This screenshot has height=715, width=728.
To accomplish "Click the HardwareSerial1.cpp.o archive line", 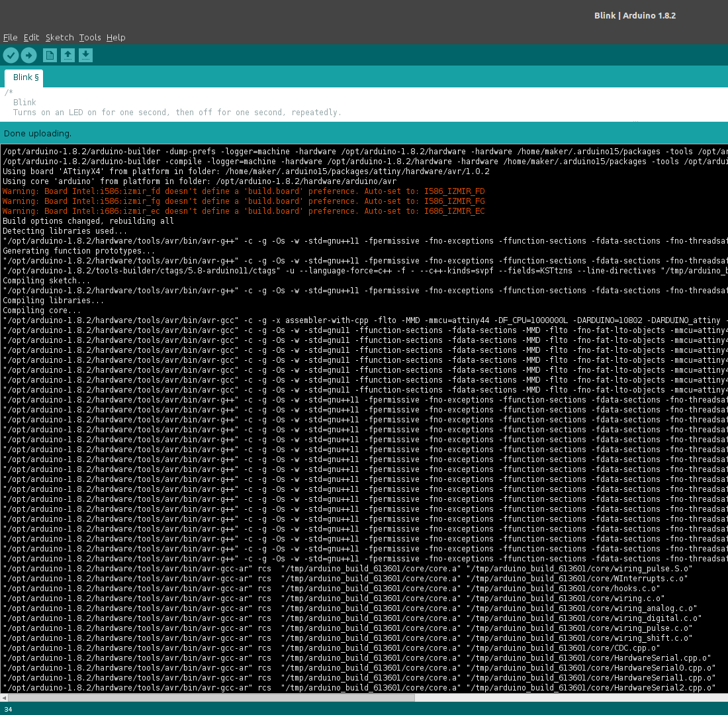I will [x=359, y=678].
